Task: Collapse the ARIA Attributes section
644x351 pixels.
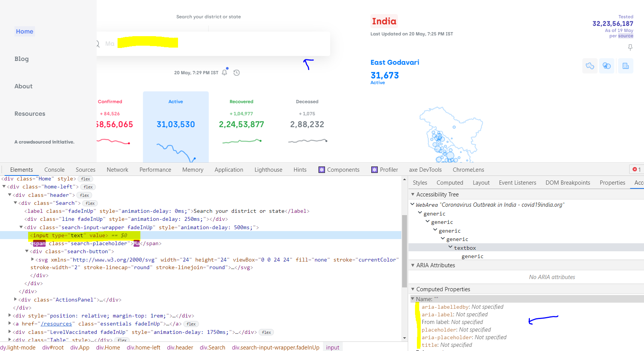Action: tap(413, 265)
